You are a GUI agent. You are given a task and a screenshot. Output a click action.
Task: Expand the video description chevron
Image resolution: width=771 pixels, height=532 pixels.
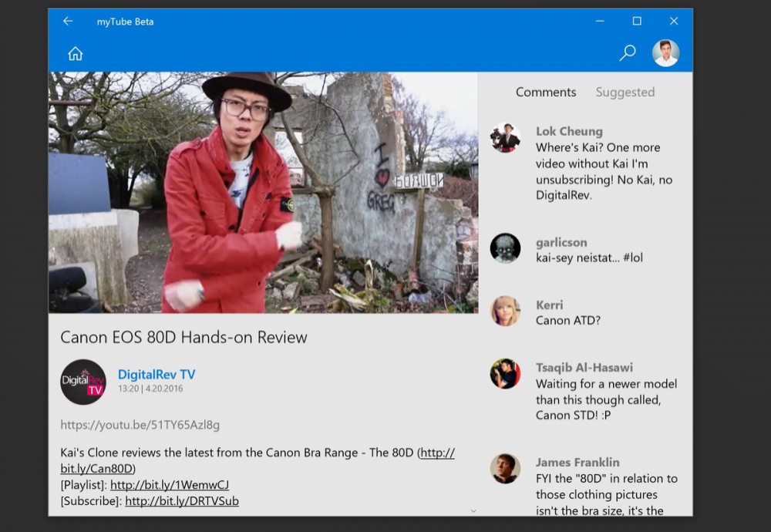pyautogui.click(x=473, y=511)
